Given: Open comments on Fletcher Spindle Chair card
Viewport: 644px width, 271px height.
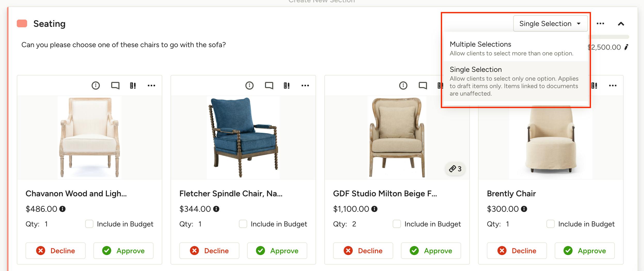Looking at the screenshot, I should point(269,86).
